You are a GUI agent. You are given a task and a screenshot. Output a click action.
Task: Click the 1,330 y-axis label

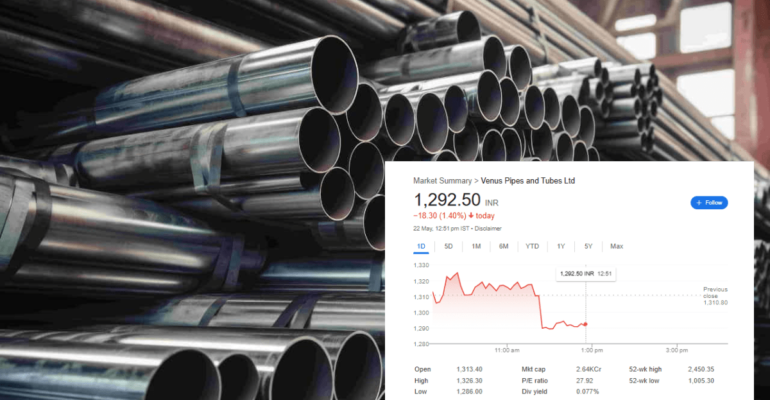coord(421,266)
